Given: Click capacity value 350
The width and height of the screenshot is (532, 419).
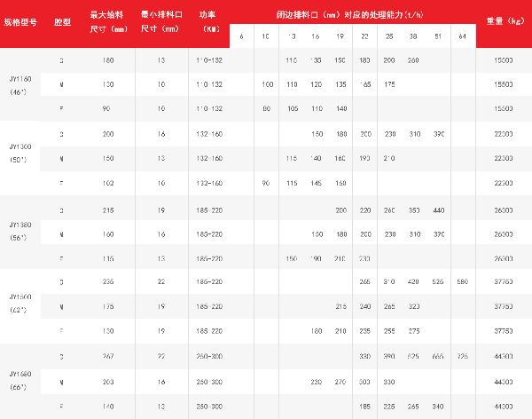Looking at the screenshot, I should (414, 210).
